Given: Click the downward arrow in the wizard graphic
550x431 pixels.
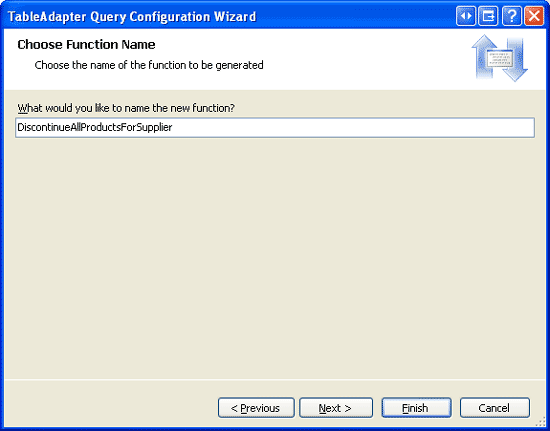Looking at the screenshot, I should (515, 60).
